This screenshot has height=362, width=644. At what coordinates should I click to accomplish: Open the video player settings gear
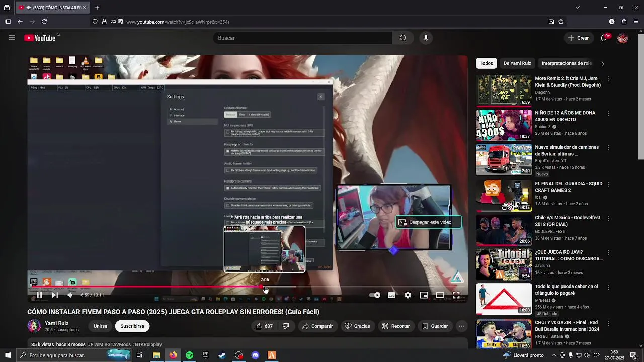pyautogui.click(x=408, y=295)
